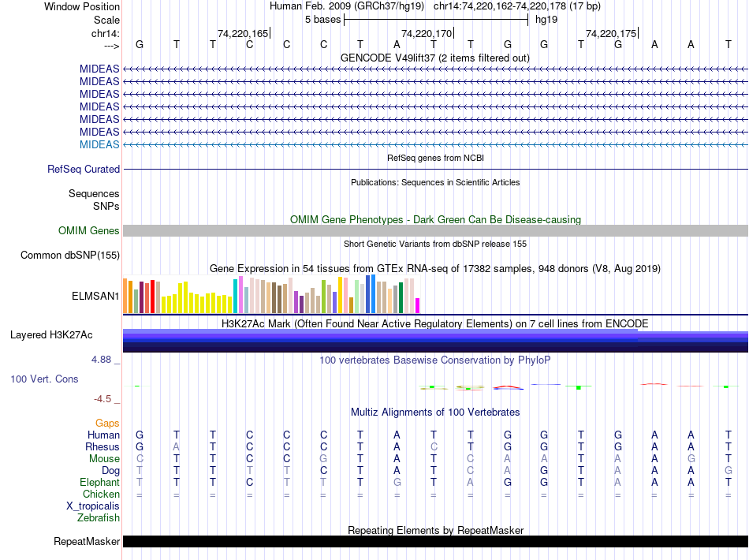749x560 pixels.
Task: Click the dark green GTEx expression bar
Action: click(401, 298)
